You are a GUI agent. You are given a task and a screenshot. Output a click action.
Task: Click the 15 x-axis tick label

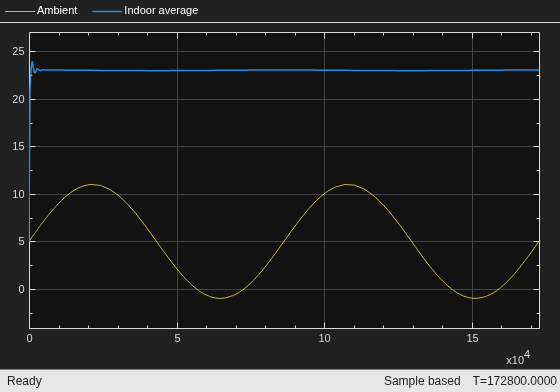pos(472,338)
